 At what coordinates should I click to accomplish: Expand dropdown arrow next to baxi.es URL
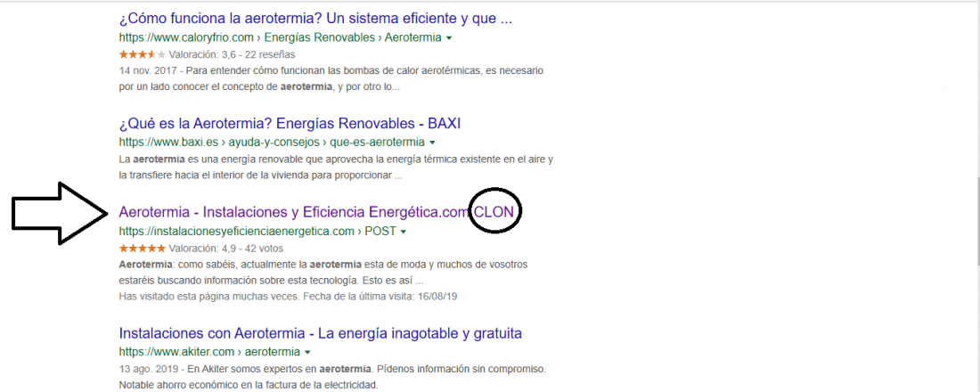click(432, 143)
